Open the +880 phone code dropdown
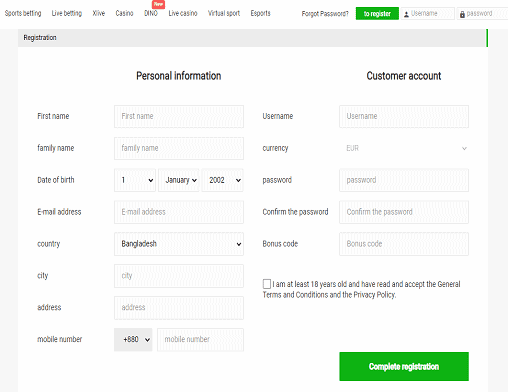This screenshot has width=508, height=392. (x=133, y=340)
